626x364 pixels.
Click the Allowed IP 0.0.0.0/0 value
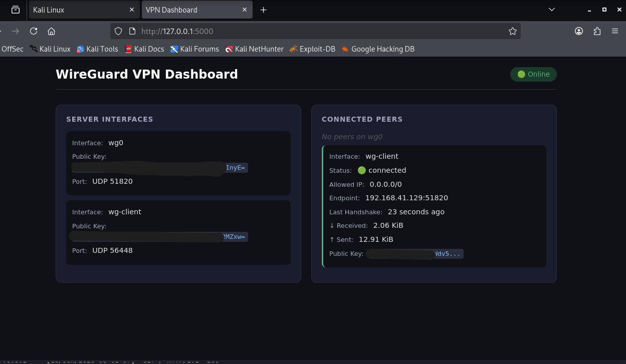[386, 184]
